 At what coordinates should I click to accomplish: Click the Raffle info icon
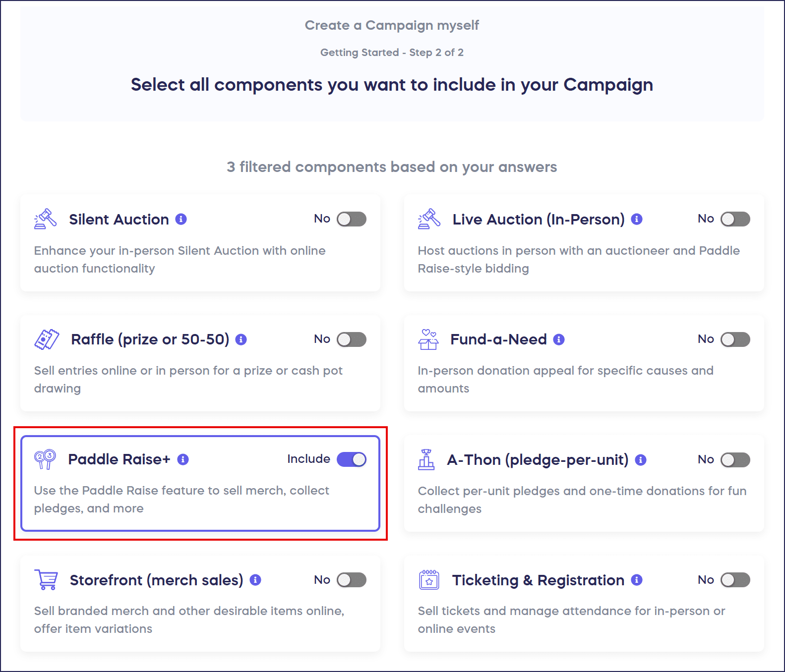tap(241, 339)
